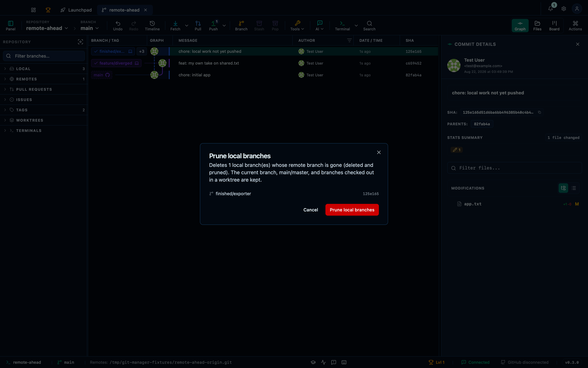
Task: Confirm the red Prune local branches button
Action: click(352, 210)
